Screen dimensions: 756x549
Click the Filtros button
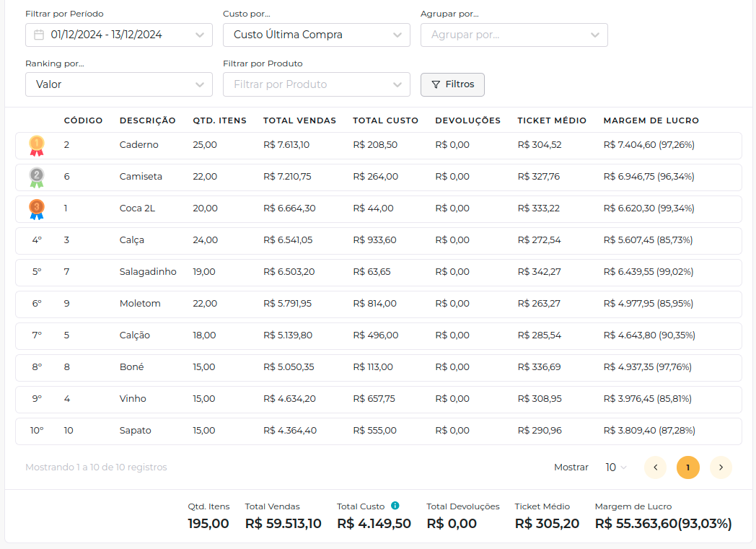click(452, 84)
